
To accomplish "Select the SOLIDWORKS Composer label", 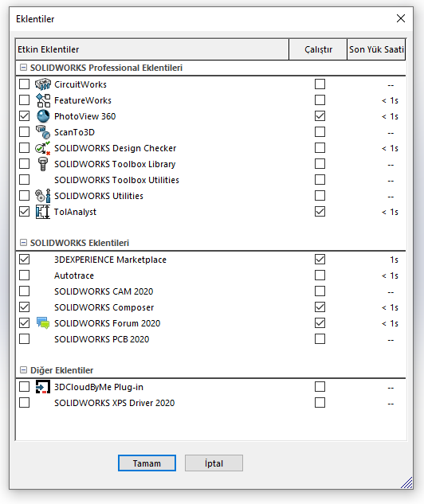I will pos(104,307).
